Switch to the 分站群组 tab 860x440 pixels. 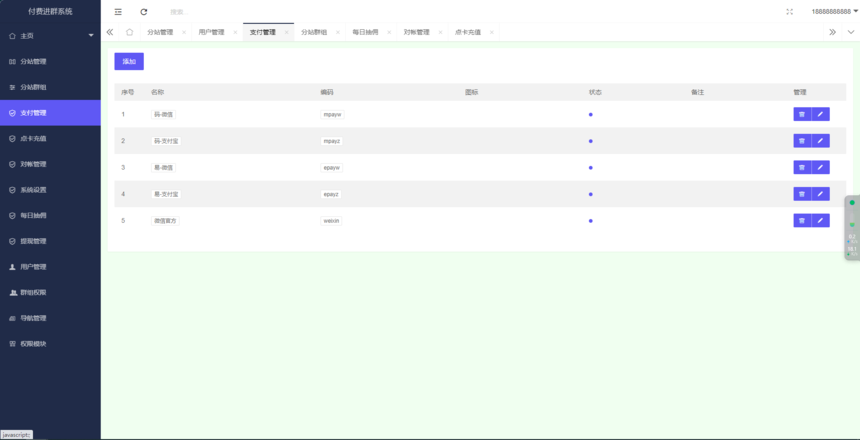point(314,32)
